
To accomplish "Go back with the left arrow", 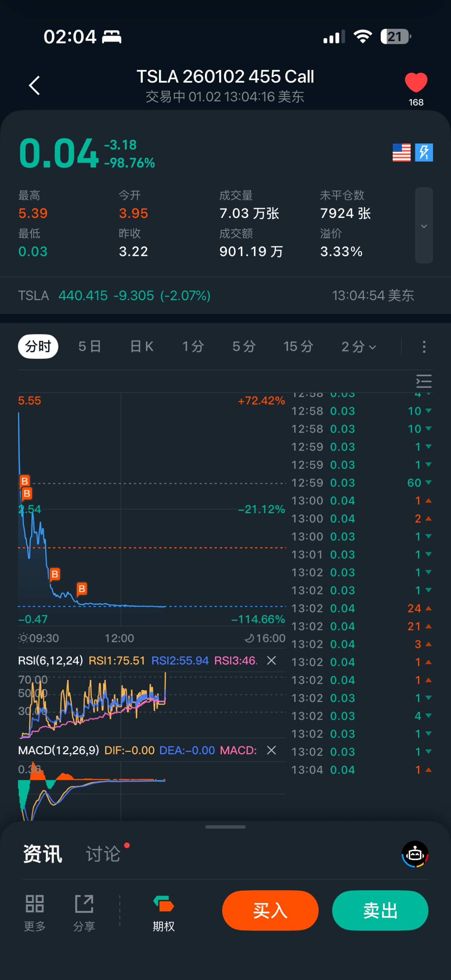I will click(34, 85).
